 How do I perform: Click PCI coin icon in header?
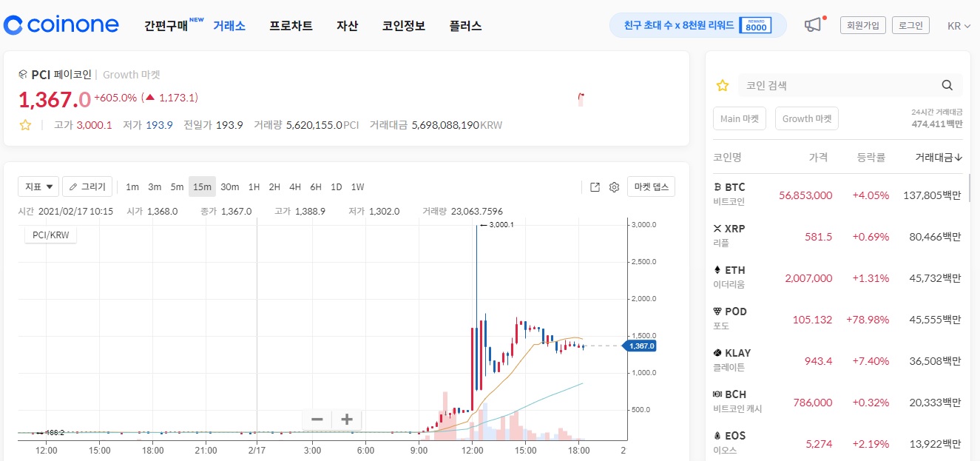click(x=22, y=75)
